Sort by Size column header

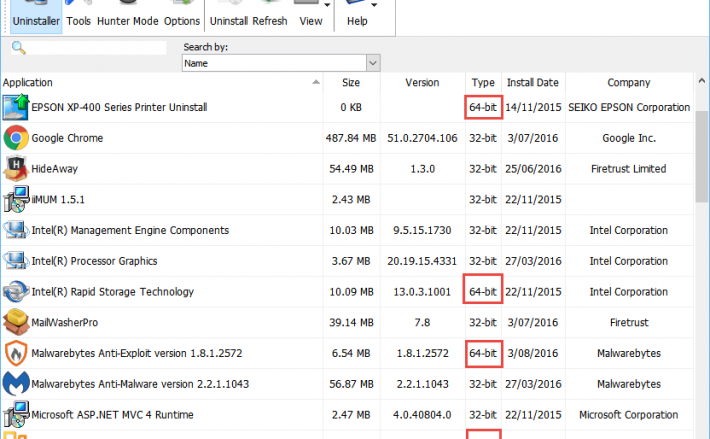[351, 82]
